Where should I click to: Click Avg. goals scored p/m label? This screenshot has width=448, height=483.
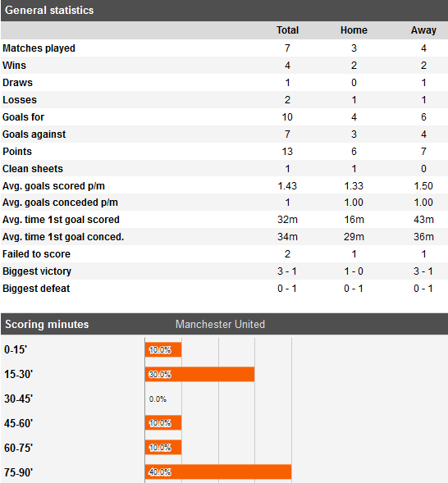pos(53,186)
